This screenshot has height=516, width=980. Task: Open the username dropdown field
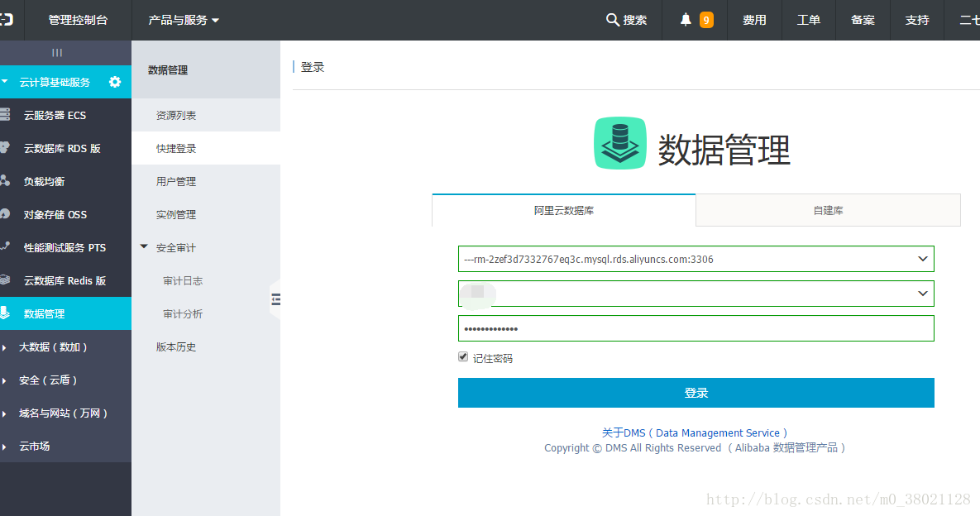pos(696,294)
